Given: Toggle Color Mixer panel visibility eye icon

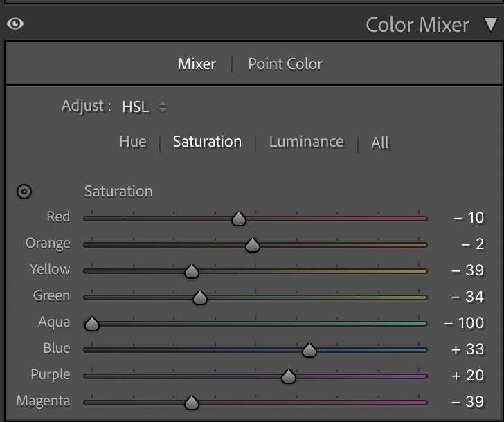Looking at the screenshot, I should tap(15, 24).
